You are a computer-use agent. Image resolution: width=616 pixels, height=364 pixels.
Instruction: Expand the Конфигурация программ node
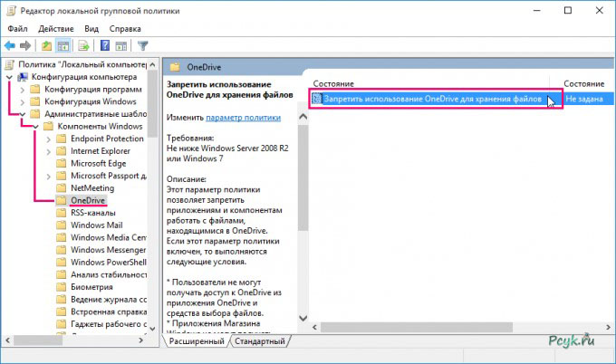(x=23, y=89)
